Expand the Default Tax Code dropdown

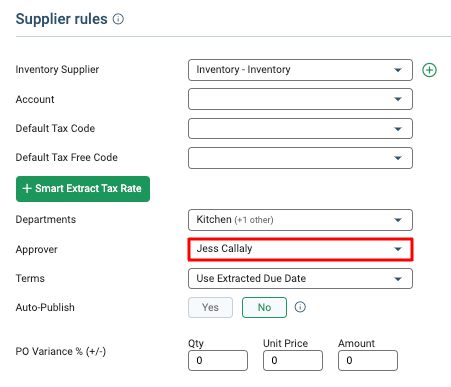coord(300,128)
